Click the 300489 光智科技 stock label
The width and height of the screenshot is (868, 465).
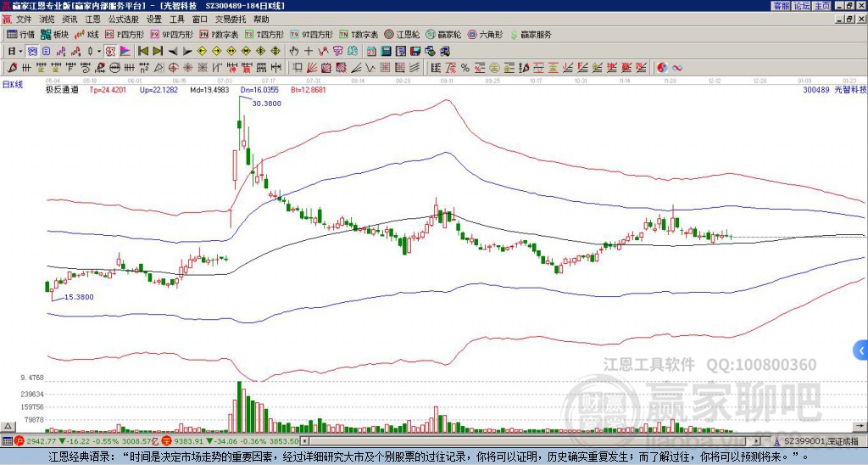pyautogui.click(x=835, y=89)
